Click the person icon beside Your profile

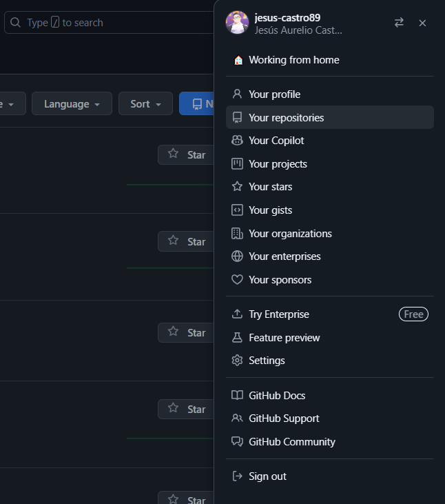coord(237,94)
